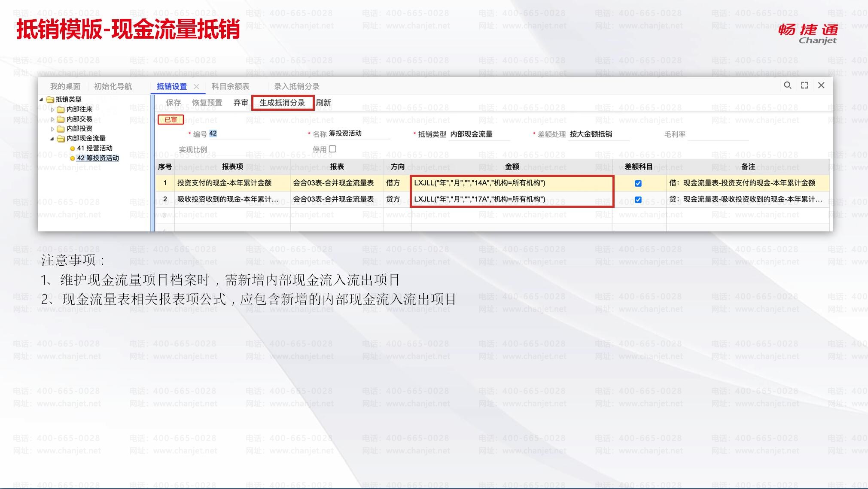Open the 录入抵销分录 tab

pyautogui.click(x=296, y=87)
